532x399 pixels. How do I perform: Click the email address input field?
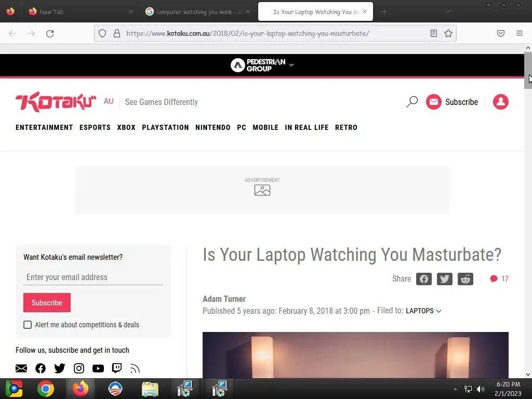(x=93, y=277)
